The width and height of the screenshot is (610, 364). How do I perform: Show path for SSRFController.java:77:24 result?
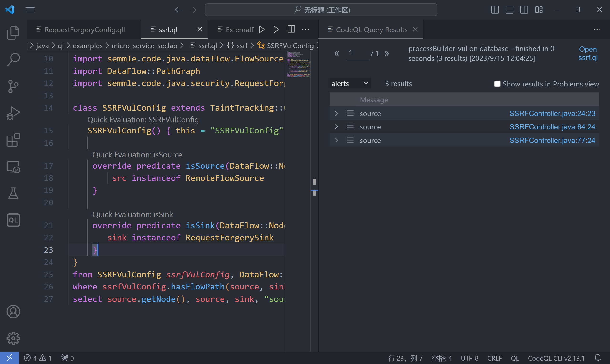[350, 140]
